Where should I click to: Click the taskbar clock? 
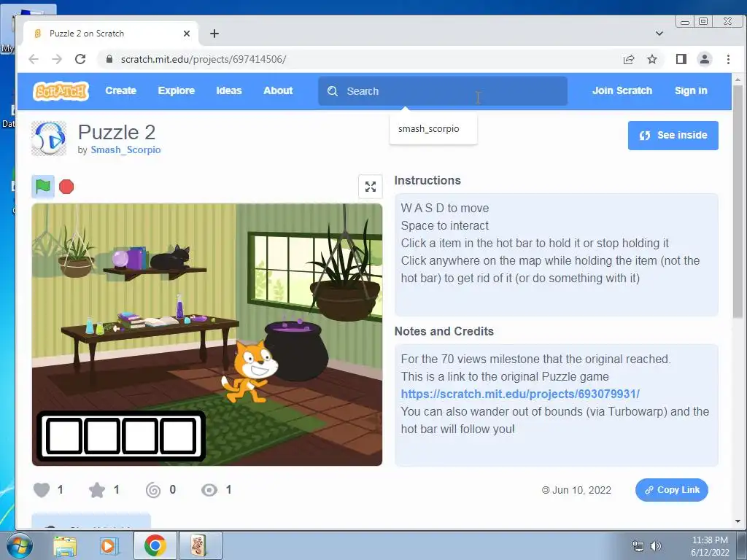(x=710, y=546)
